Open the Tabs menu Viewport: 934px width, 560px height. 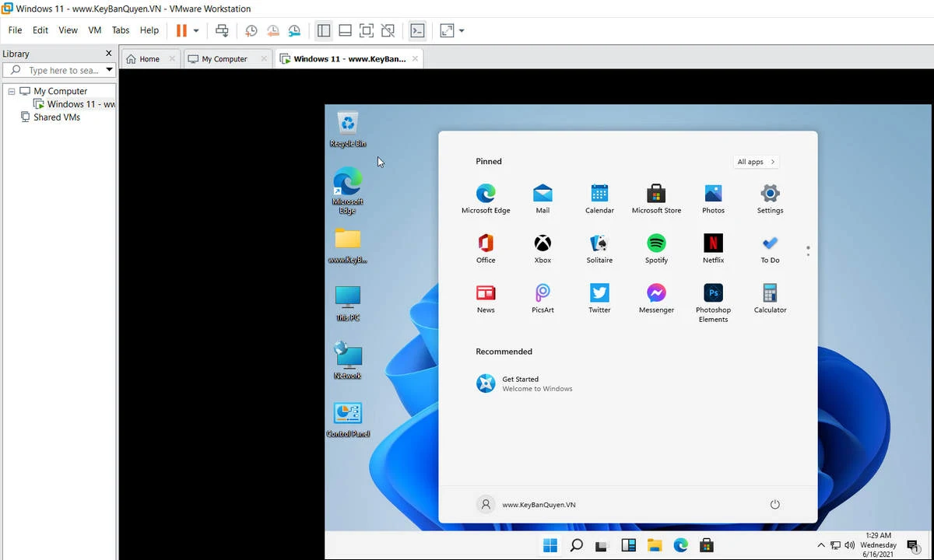tap(121, 30)
